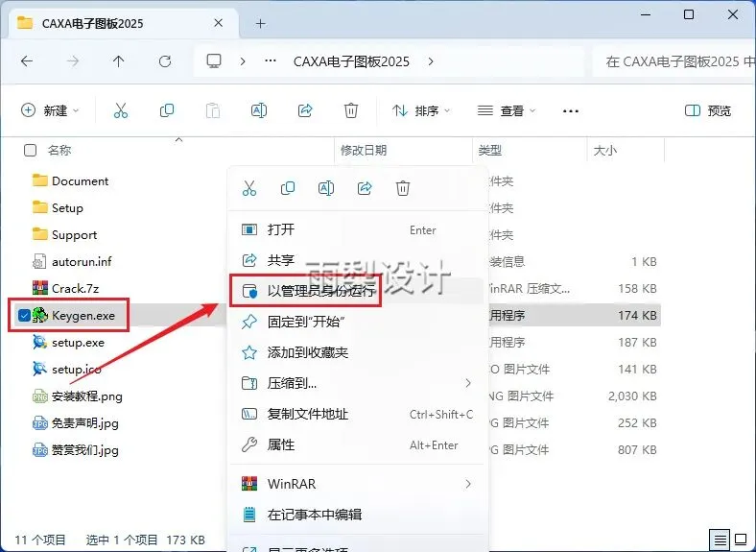The image size is (756, 552).
Task: Go back with the left arrow
Action: coord(27,61)
